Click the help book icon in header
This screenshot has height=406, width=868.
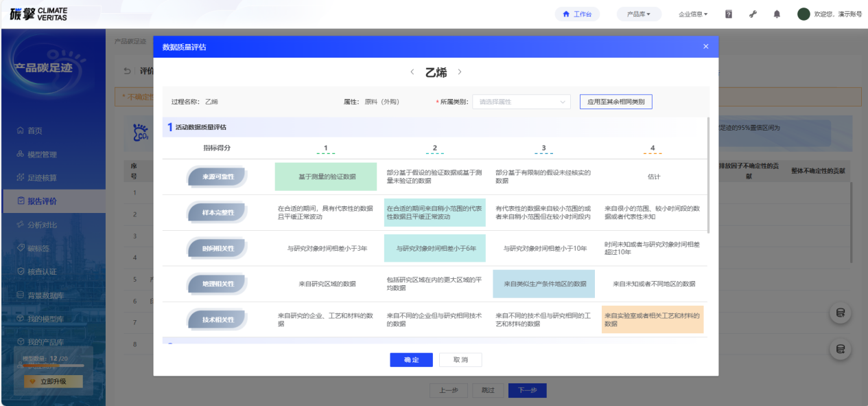[x=729, y=14]
